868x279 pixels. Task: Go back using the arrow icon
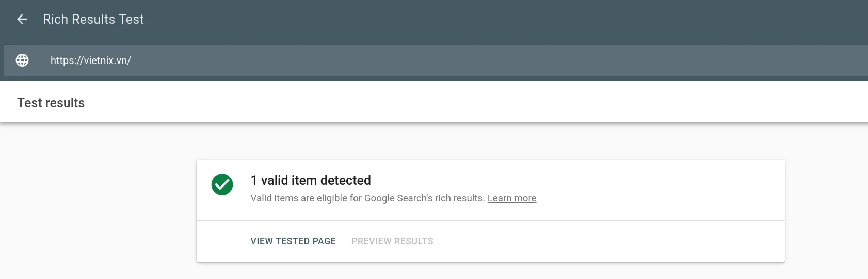tap(22, 19)
